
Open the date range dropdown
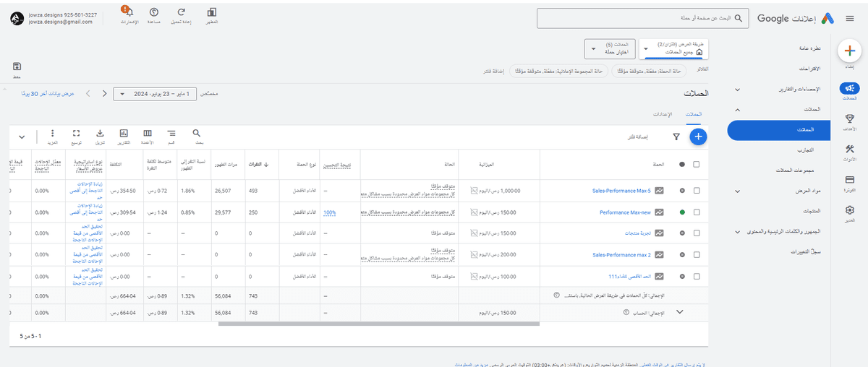[155, 94]
